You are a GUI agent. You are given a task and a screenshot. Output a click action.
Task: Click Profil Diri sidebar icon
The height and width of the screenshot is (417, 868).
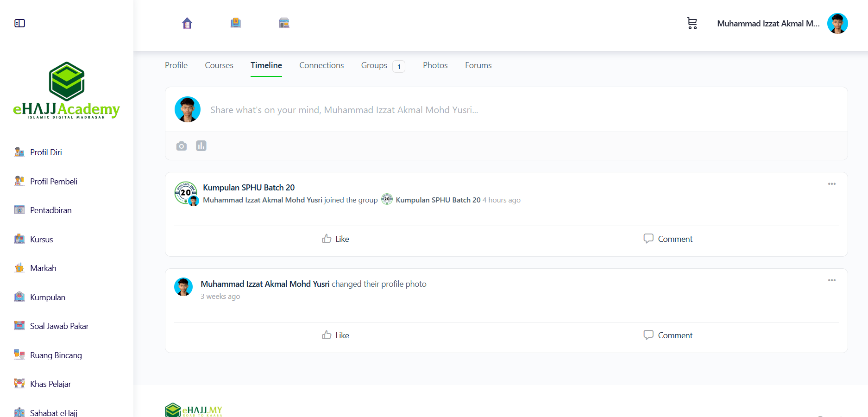click(x=19, y=152)
